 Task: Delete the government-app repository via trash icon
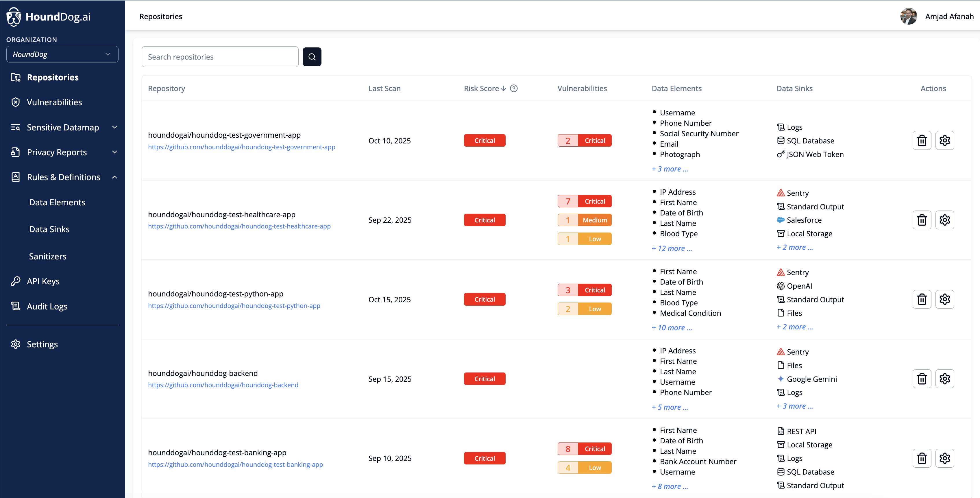921,140
